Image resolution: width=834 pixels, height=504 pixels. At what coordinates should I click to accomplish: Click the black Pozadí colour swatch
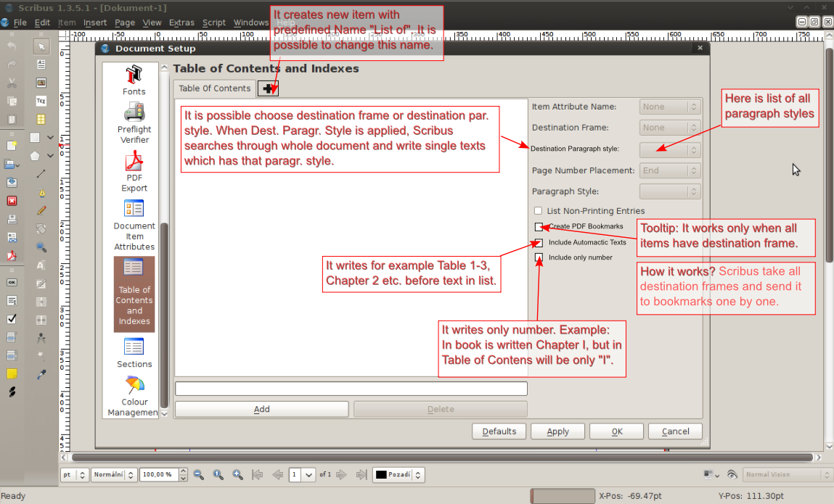coord(382,475)
